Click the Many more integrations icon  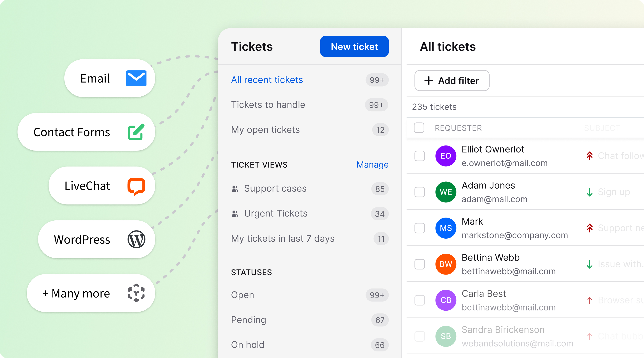click(x=136, y=293)
